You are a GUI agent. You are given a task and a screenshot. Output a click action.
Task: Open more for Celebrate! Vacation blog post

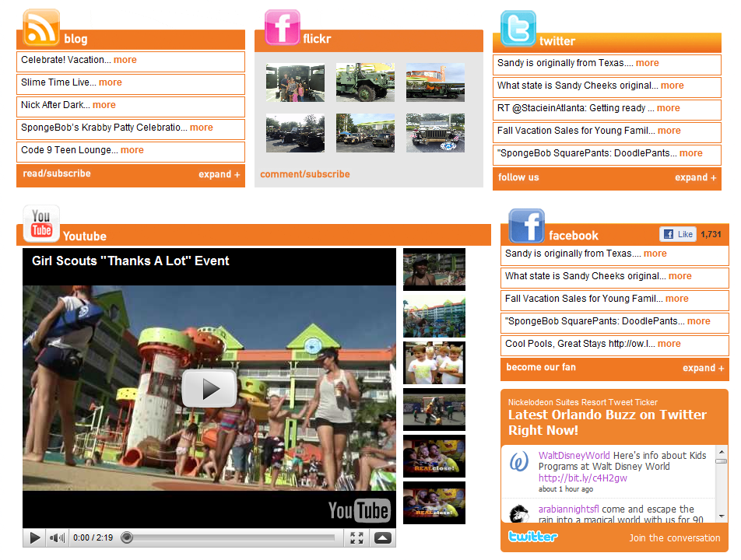125,60
